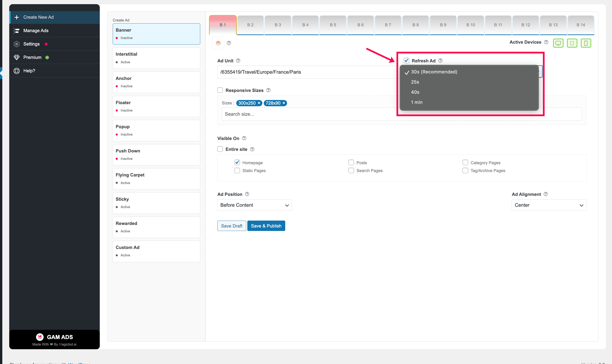
Task: Click the Create New Ad plus icon
Action: [x=16, y=17]
